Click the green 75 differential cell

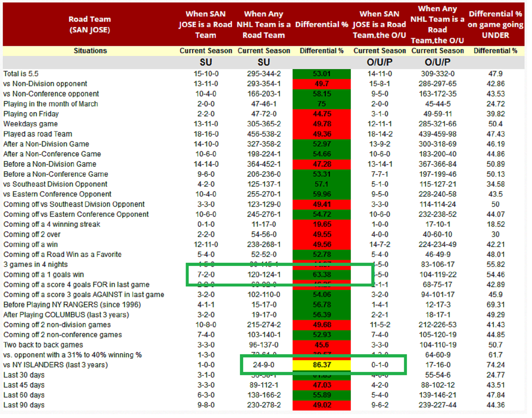[322, 104]
